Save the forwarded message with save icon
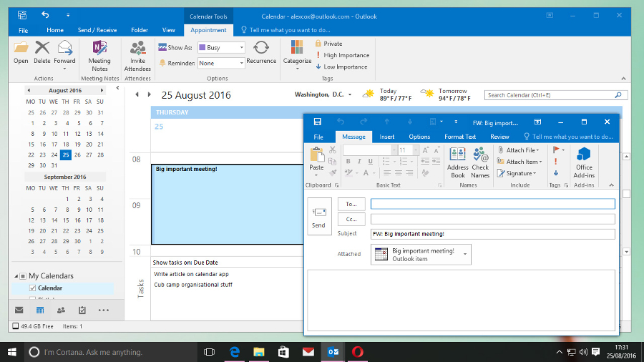The height and width of the screenshot is (362, 644). (x=318, y=122)
